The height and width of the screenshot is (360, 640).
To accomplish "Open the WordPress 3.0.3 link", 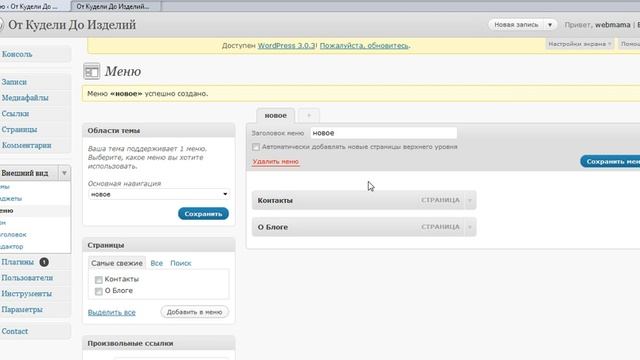I will (286, 46).
